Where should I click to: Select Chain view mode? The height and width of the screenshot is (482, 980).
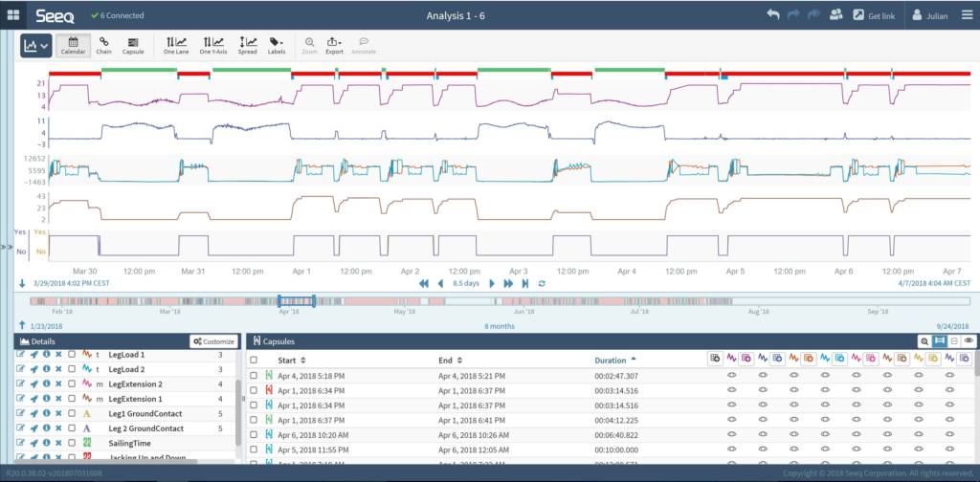click(103, 46)
